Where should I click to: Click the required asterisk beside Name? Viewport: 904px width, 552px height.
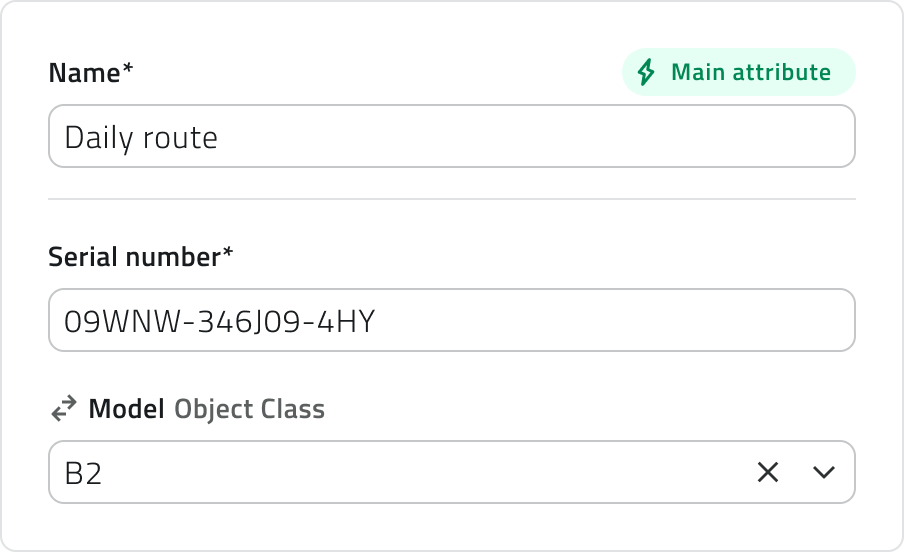click(x=128, y=71)
